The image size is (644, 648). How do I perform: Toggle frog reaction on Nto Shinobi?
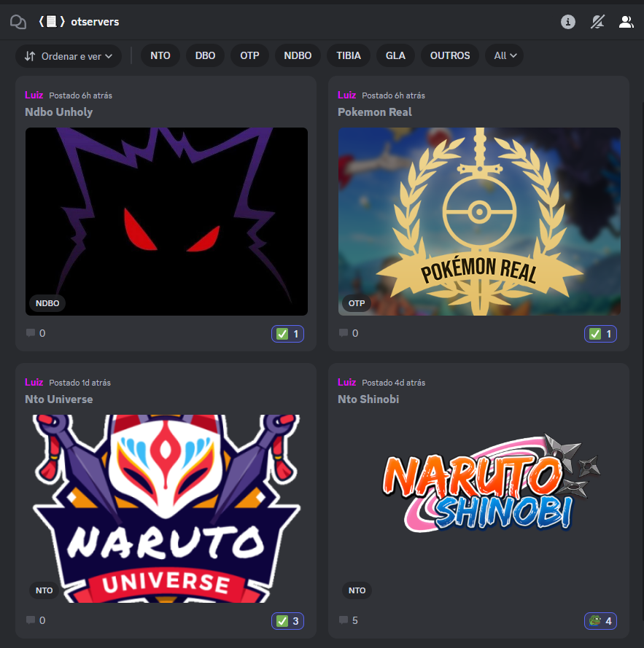(600, 621)
